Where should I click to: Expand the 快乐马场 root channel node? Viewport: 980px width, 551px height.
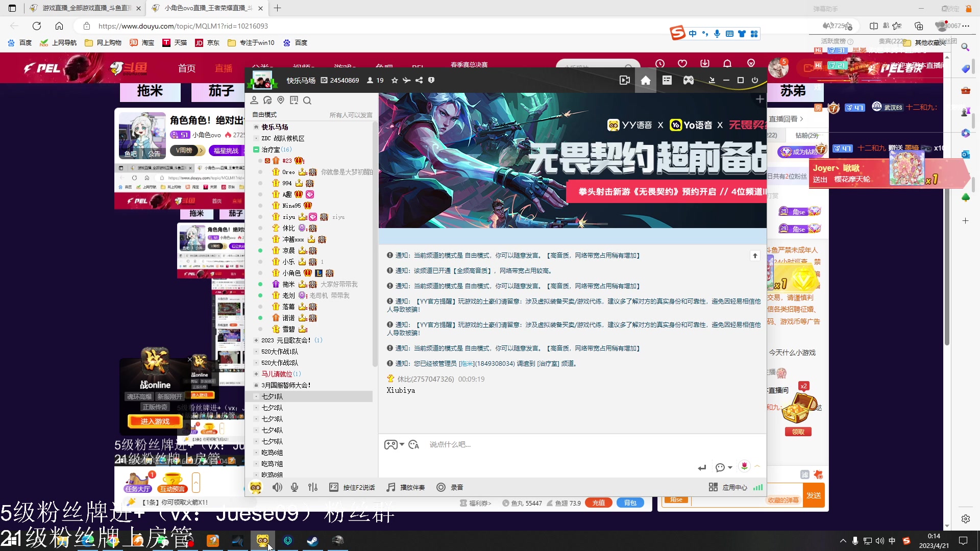click(256, 127)
